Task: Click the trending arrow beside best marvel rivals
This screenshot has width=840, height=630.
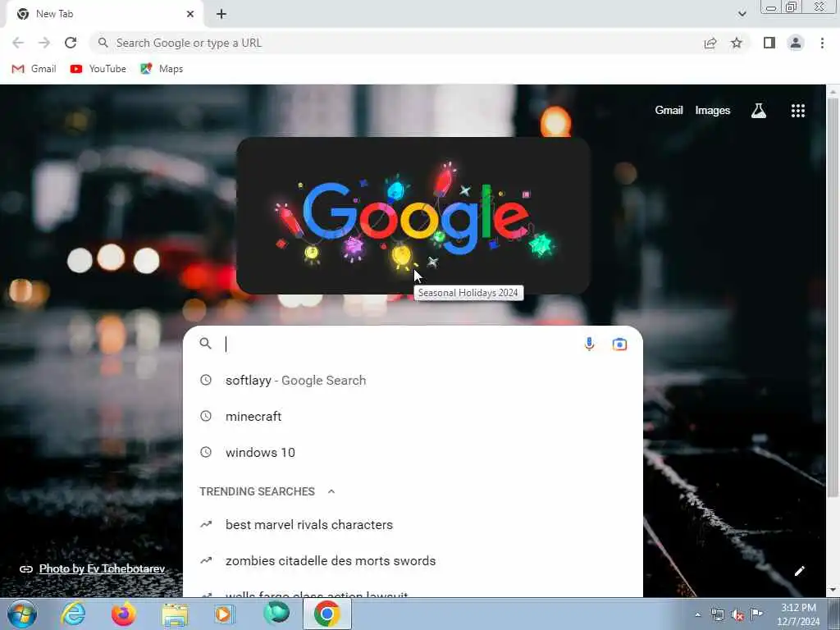Action: click(x=206, y=524)
